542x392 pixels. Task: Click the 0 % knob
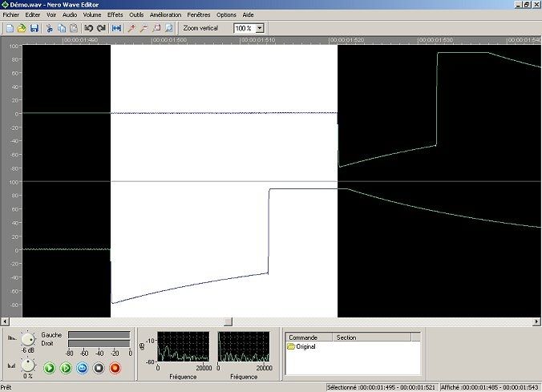click(x=28, y=365)
